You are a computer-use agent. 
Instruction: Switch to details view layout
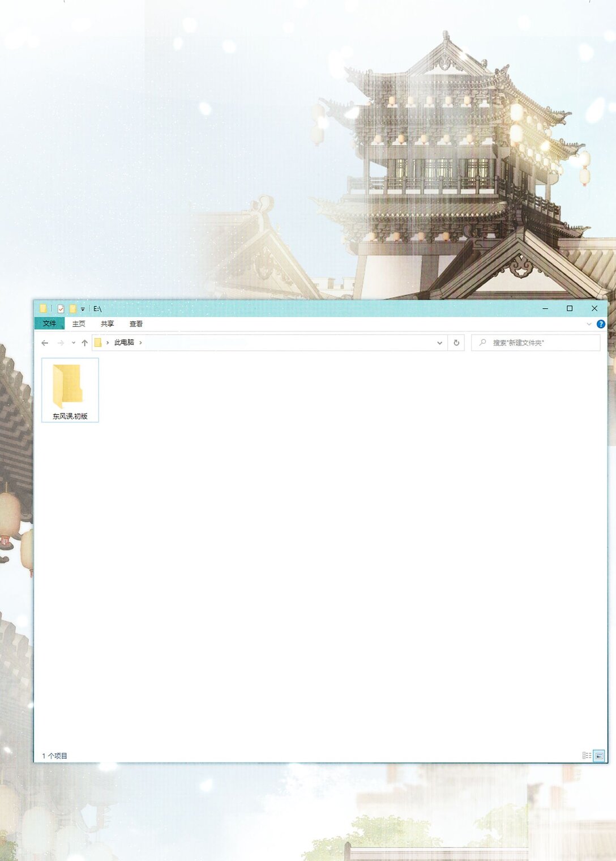pyautogui.click(x=587, y=756)
